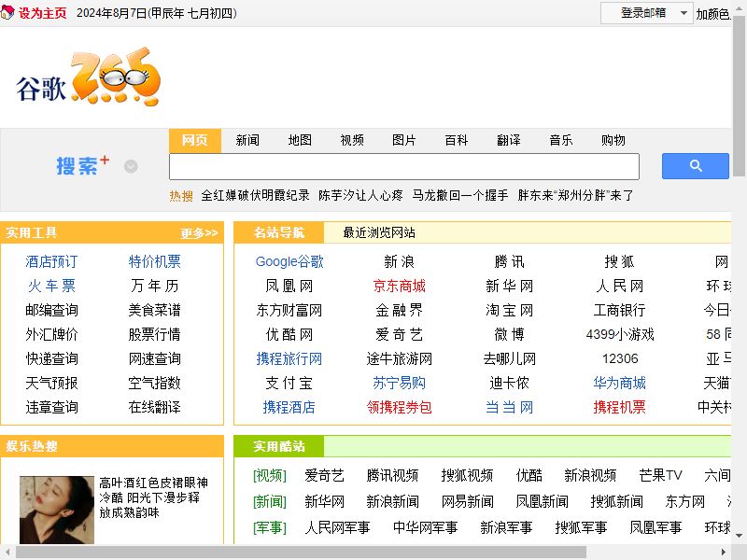Switch to the 翻译 search tab
747x560 pixels.
508,141
